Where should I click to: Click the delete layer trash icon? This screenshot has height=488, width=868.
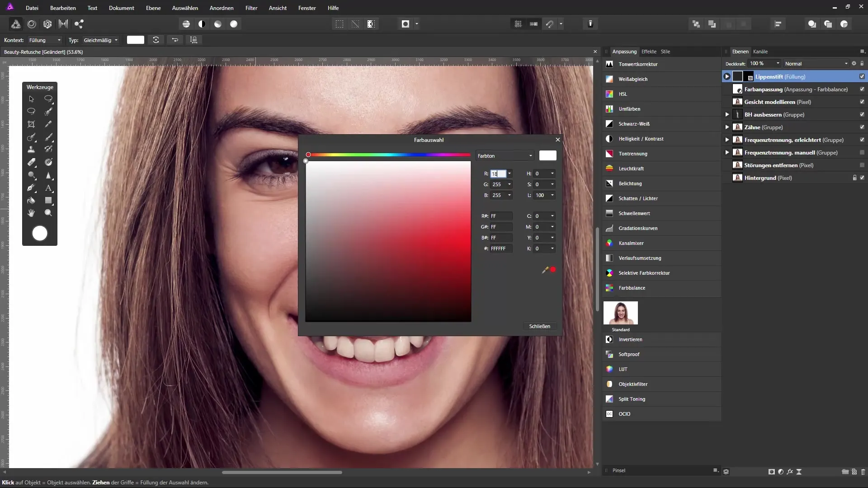click(x=863, y=471)
